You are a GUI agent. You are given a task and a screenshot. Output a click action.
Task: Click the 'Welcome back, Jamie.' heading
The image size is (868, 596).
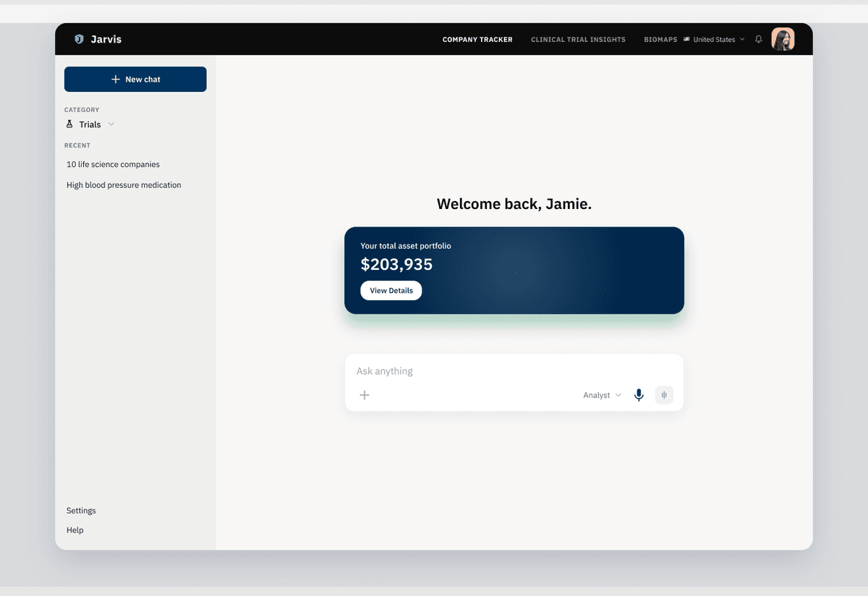click(x=514, y=204)
